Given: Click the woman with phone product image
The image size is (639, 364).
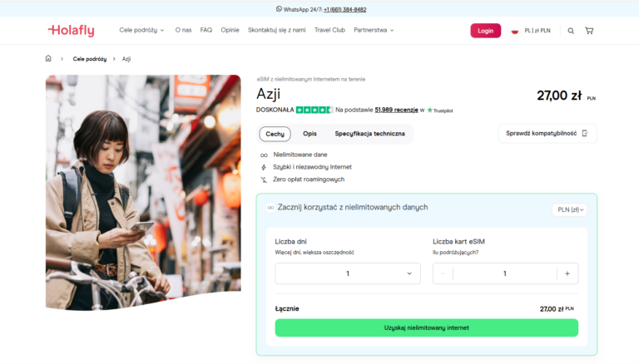Looking at the screenshot, I should coord(143,192).
